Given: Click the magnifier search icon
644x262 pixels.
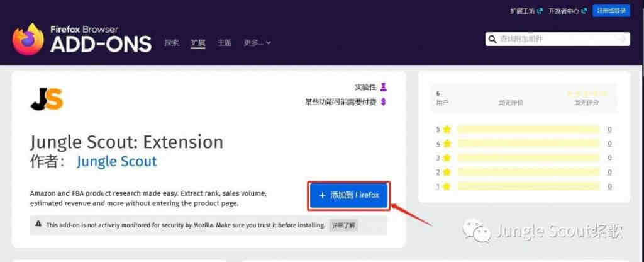Looking at the screenshot, I should click(492, 39).
